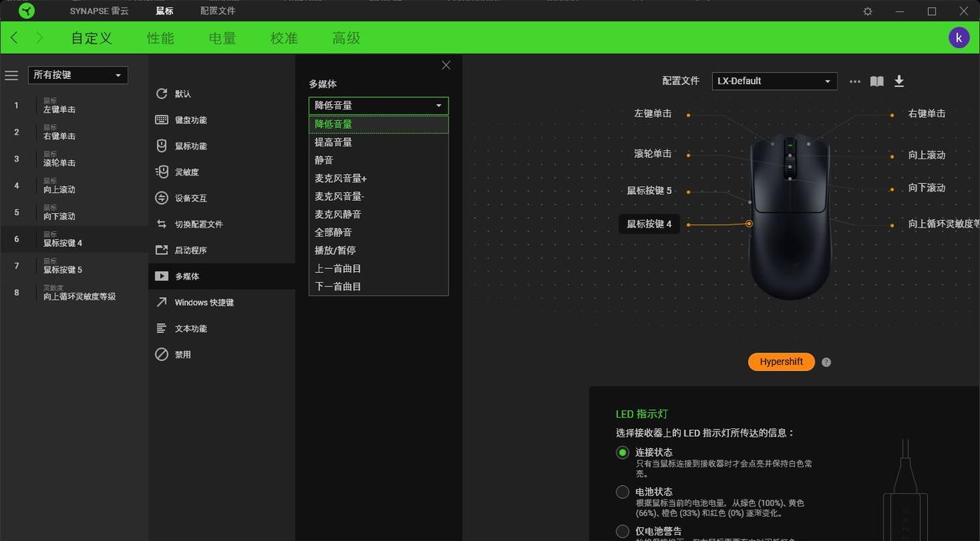Select the 文本功能 text icon
The image size is (980, 541).
click(x=162, y=328)
